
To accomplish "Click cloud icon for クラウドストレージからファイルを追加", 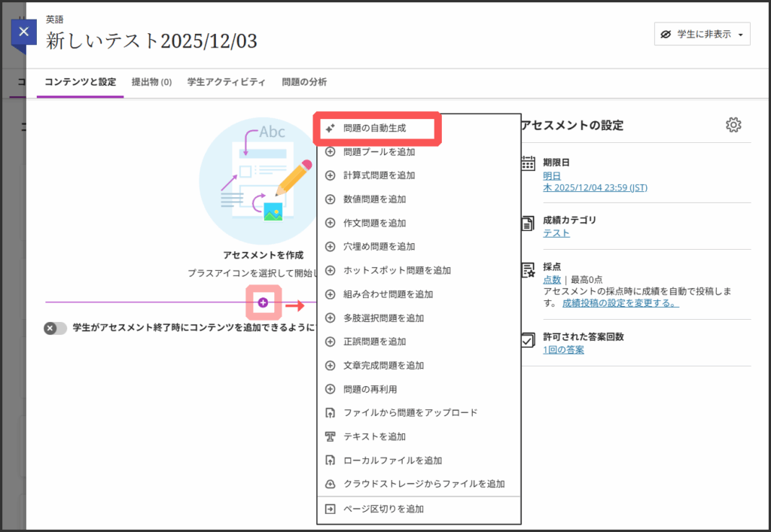I will pyautogui.click(x=330, y=484).
